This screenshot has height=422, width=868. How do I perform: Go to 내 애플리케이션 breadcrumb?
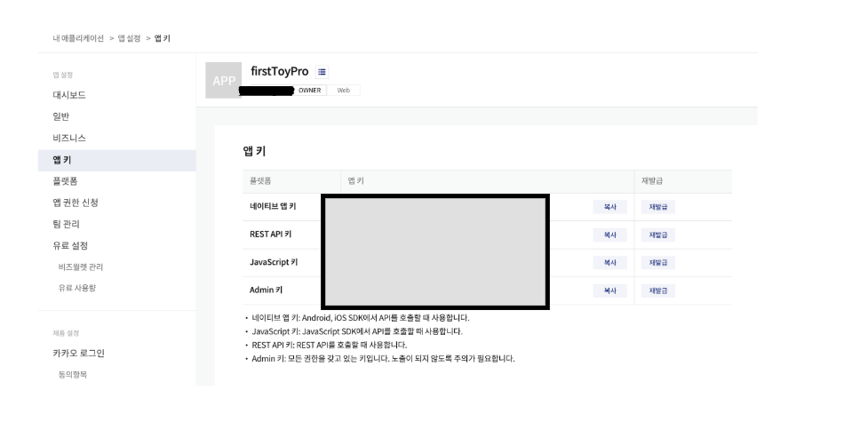[x=78, y=38]
